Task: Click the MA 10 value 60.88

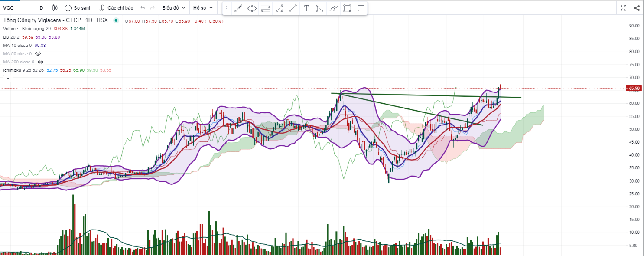Action: 40,46
